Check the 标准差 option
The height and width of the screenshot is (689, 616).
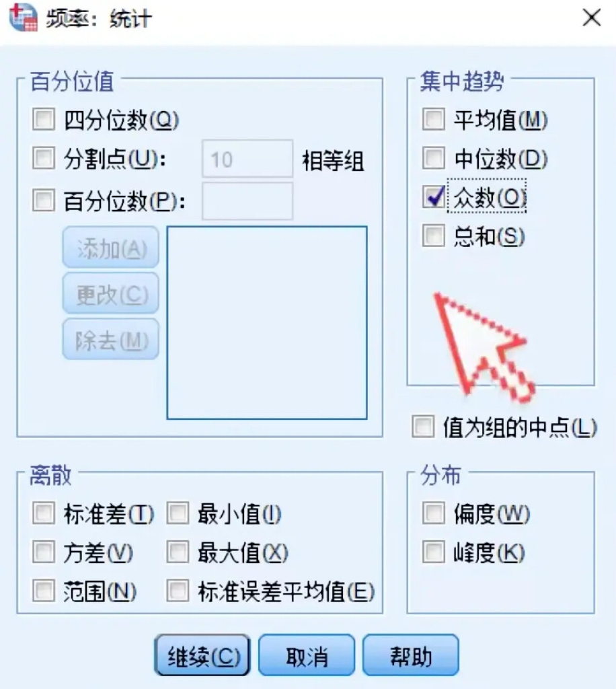[x=43, y=515]
